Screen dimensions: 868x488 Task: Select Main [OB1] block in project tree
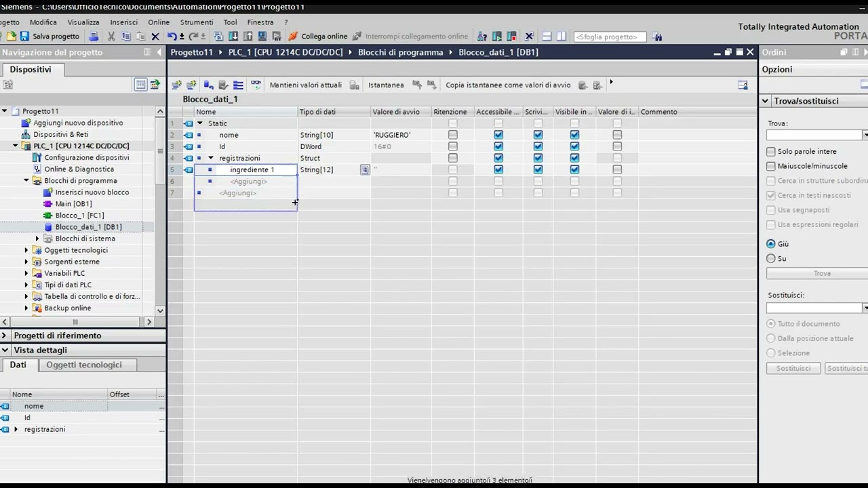pyautogui.click(x=73, y=204)
